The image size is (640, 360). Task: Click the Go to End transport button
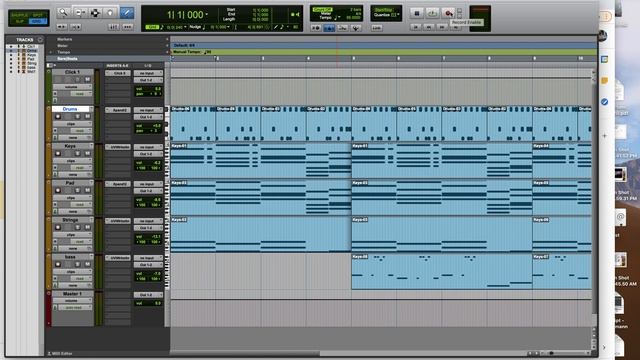click(456, 27)
